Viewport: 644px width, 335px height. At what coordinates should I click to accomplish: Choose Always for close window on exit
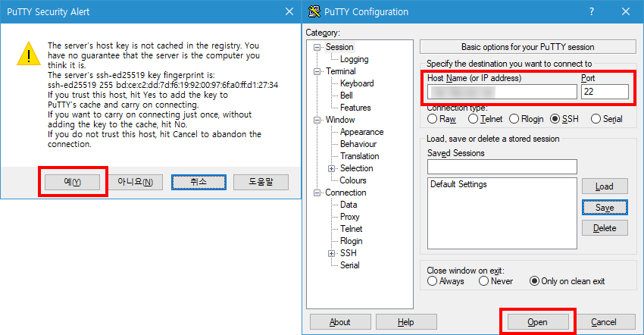pos(445,281)
